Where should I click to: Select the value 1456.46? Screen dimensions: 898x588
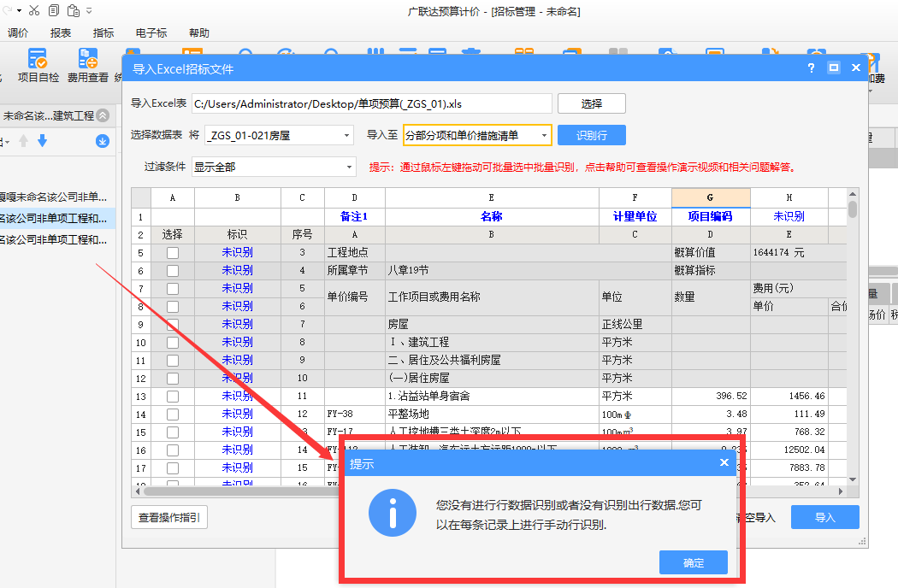(x=789, y=397)
